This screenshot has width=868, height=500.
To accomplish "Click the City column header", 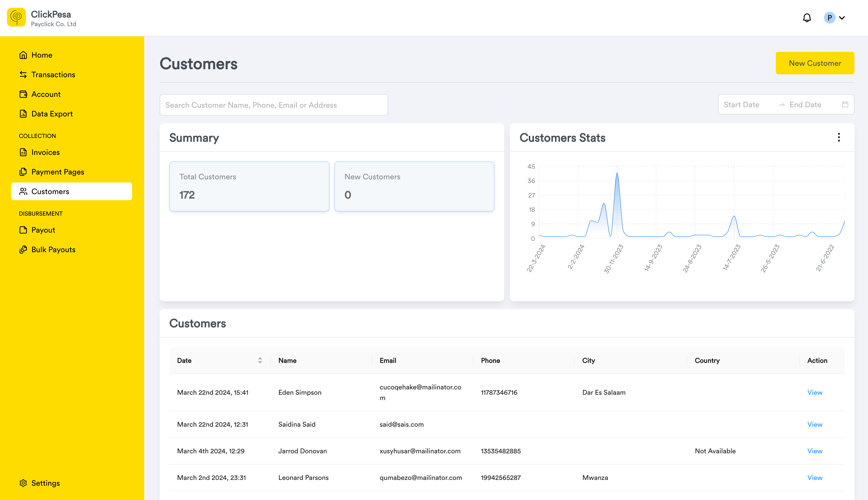I will tap(588, 360).
